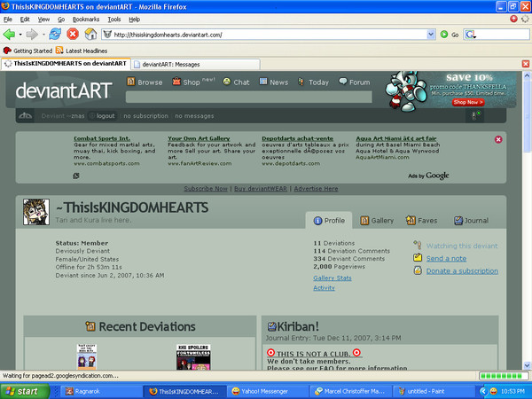Open the deviantART Shop

click(186, 82)
